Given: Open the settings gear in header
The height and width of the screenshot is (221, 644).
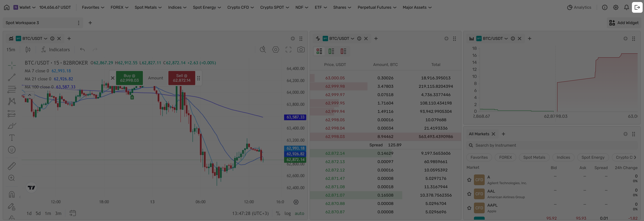Looking at the screenshot, I should click(616, 7).
